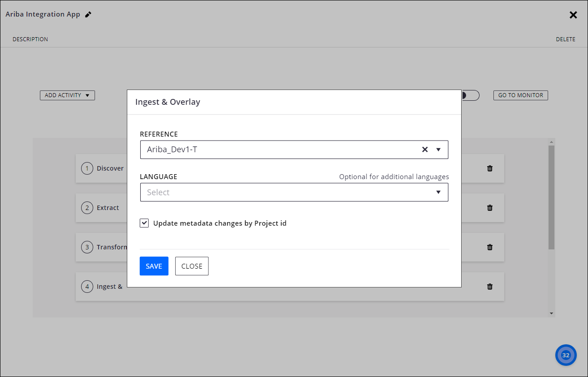Click the Ariba_Dev1-T reference field text
This screenshot has width=588, height=377.
coord(172,150)
